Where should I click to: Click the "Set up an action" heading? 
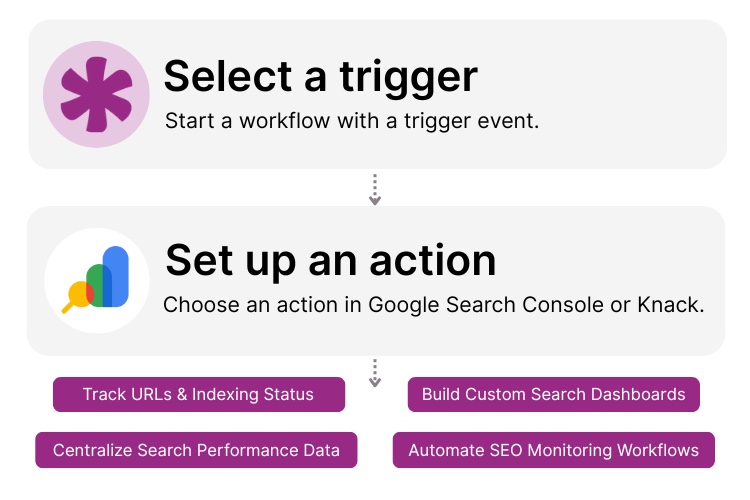330,260
